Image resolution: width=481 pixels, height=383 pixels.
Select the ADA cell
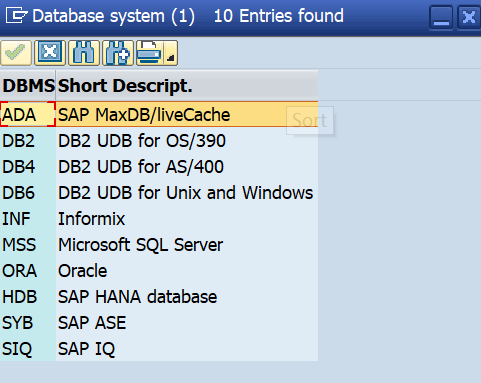pyautogui.click(x=28, y=114)
